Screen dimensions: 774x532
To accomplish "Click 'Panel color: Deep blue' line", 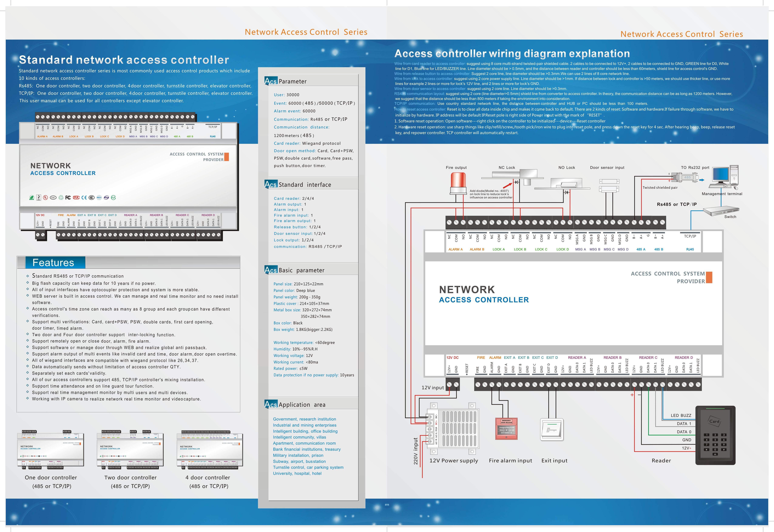I will coord(294,290).
